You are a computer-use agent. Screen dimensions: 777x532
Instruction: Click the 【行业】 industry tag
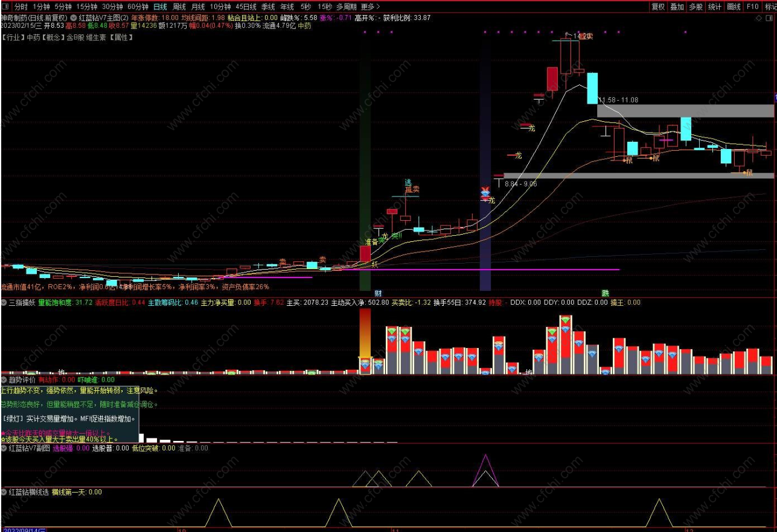13,37
